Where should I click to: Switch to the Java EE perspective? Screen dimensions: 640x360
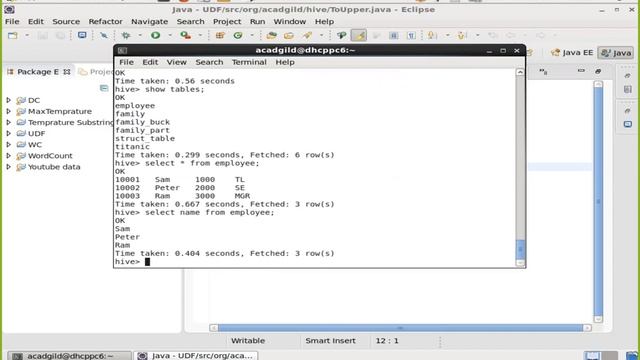pos(572,53)
